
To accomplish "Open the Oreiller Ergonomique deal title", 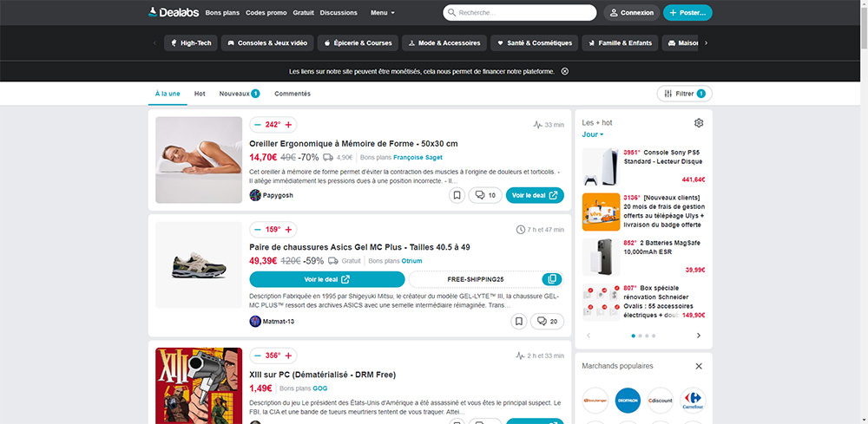I will (354, 144).
